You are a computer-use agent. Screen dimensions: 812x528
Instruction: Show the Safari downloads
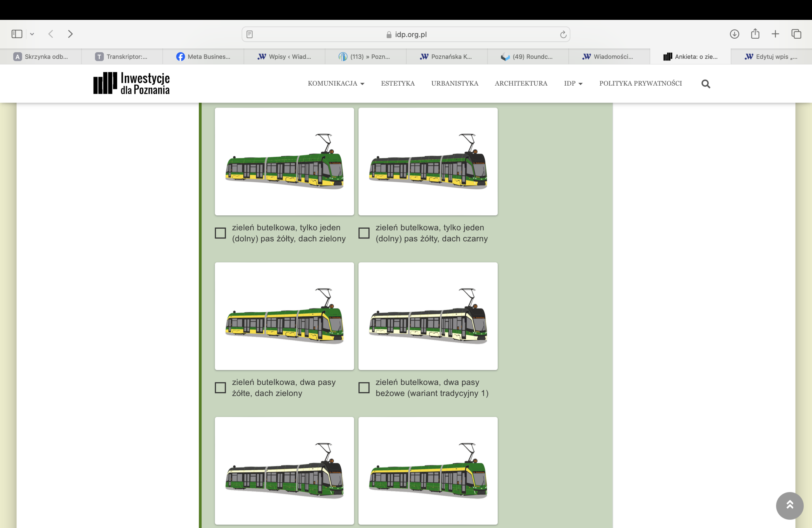pos(734,34)
